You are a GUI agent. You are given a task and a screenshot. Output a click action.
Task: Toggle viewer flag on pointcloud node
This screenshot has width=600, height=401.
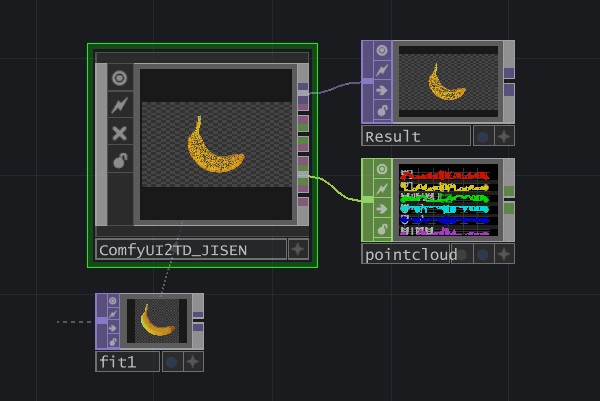coord(382,169)
